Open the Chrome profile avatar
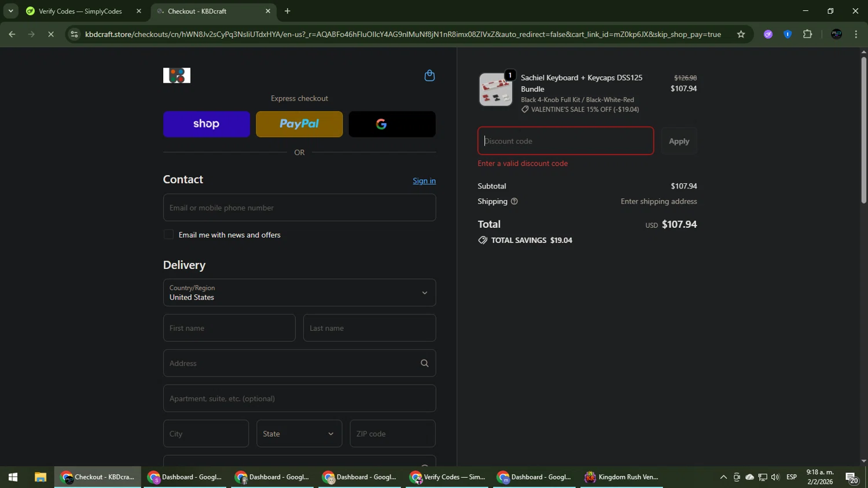Screen dimensions: 868x488 pos(836,34)
